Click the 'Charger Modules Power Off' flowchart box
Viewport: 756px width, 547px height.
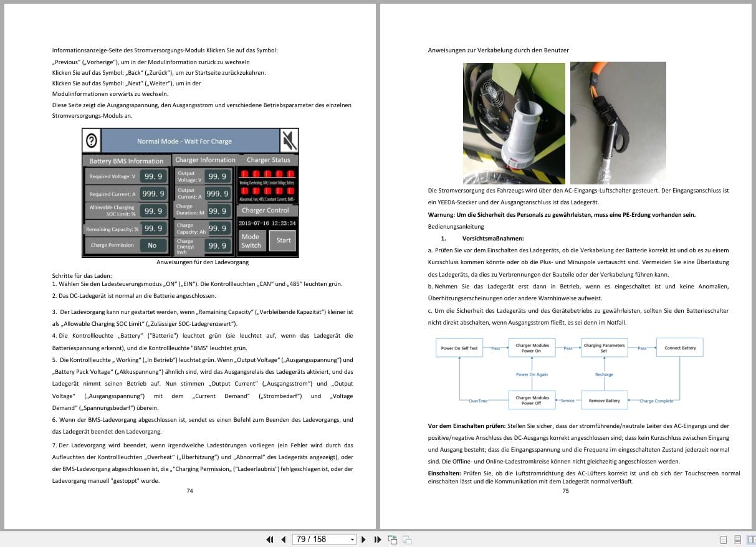[532, 401]
